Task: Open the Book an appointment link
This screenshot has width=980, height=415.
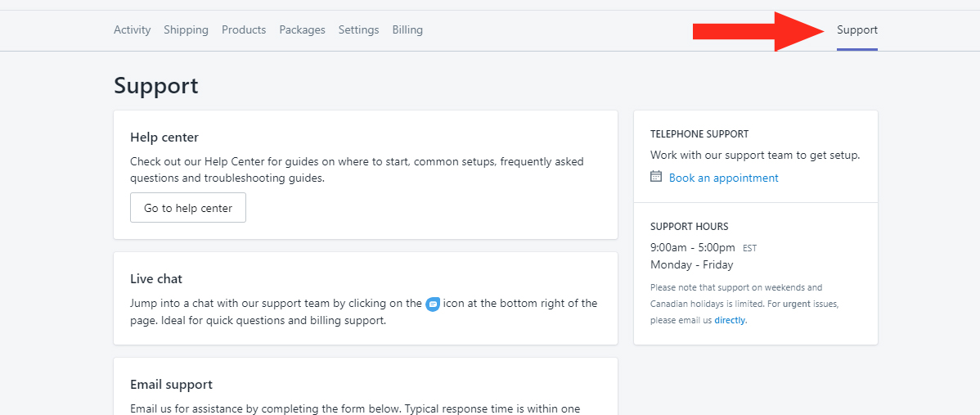Action: pos(724,178)
